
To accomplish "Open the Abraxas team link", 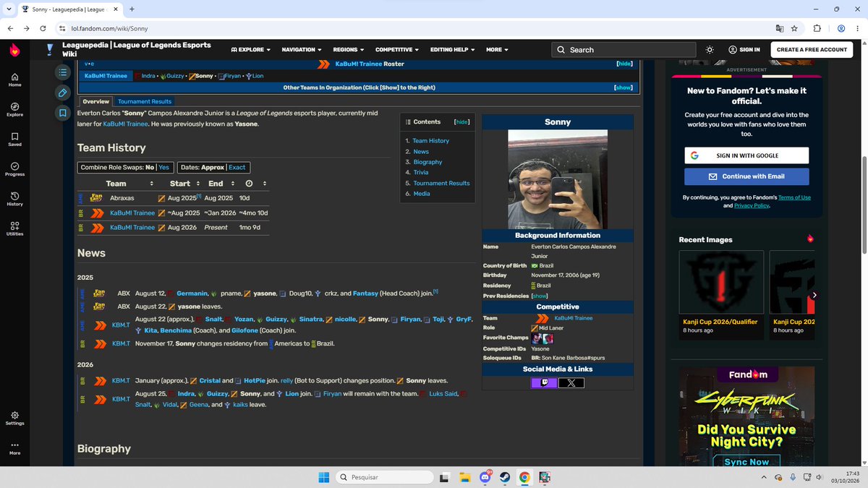I will (x=122, y=198).
